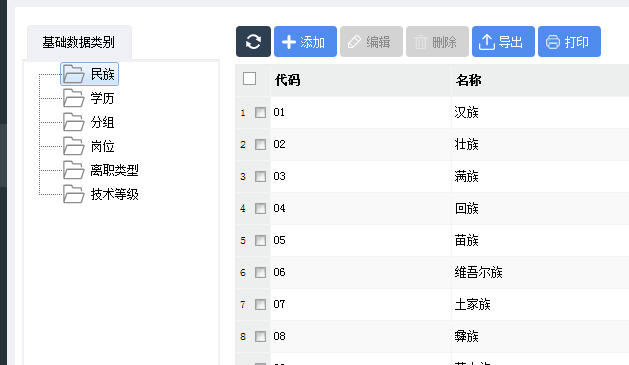This screenshot has width=629, height=365.
Task: Click the refresh icon button
Action: (x=253, y=41)
